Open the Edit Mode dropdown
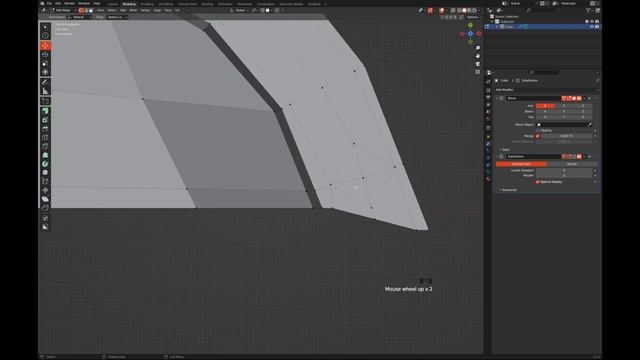The height and width of the screenshot is (360, 640). click(62, 10)
